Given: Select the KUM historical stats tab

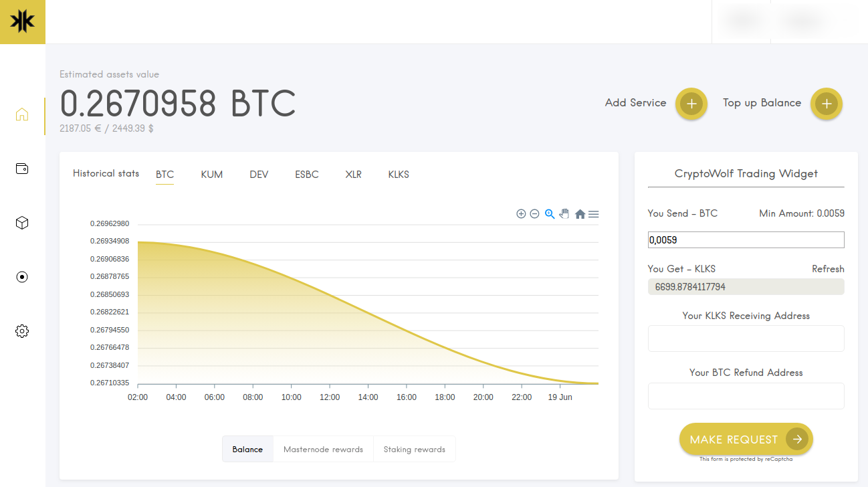Looking at the screenshot, I should [212, 175].
